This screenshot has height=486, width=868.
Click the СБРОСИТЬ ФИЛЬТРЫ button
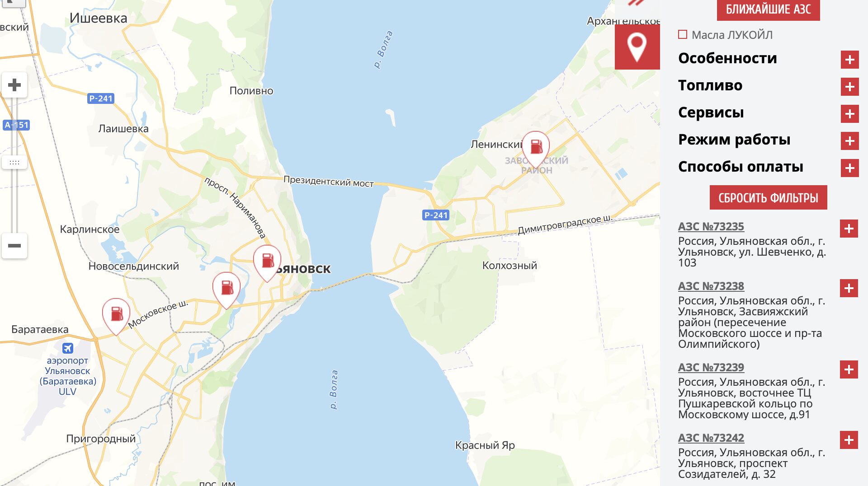tap(768, 197)
